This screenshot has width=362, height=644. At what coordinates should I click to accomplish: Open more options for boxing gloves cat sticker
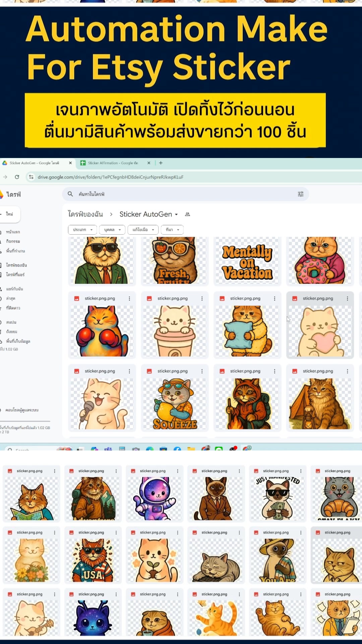(x=129, y=299)
